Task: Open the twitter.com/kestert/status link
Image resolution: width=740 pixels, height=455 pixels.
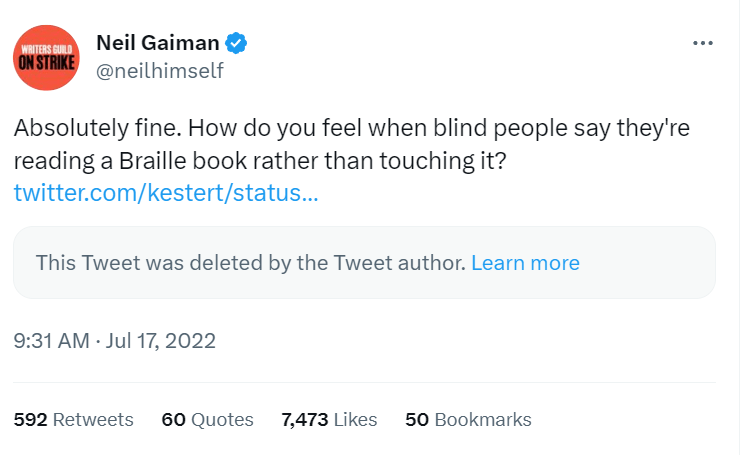Action: [166, 192]
